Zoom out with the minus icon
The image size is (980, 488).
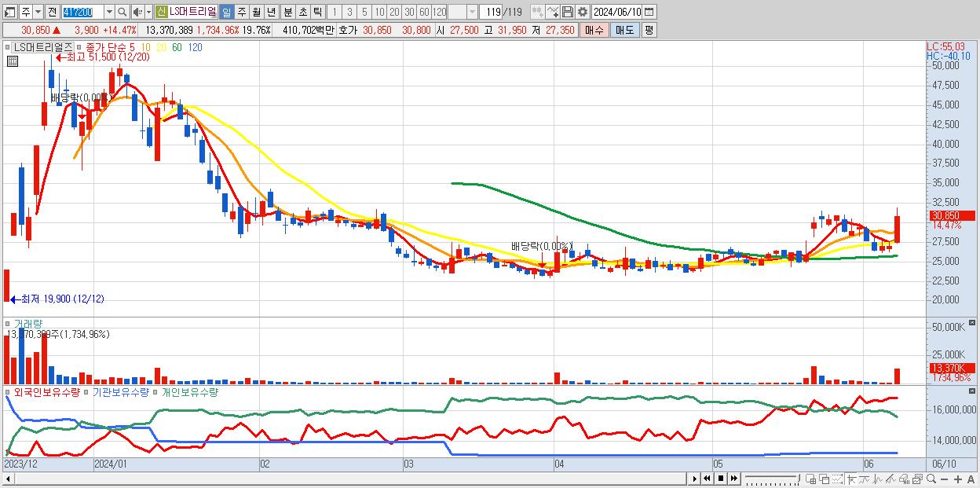[x=944, y=479]
